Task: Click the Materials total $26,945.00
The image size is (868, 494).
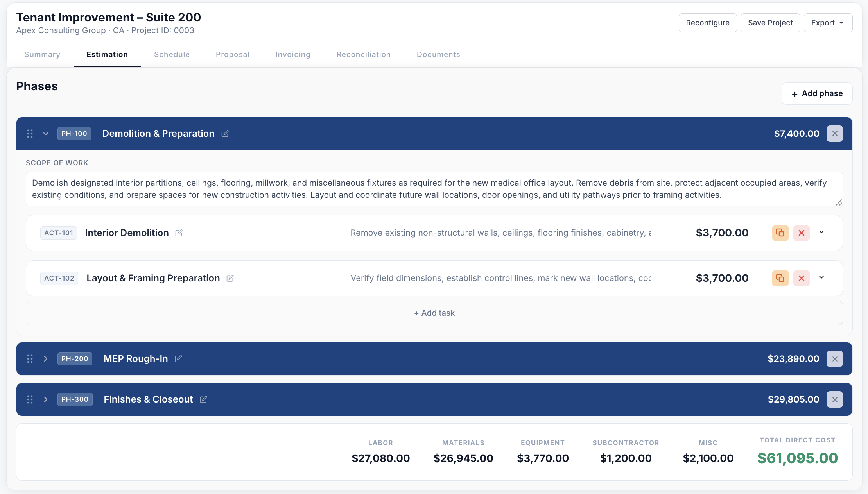Action: [463, 458]
